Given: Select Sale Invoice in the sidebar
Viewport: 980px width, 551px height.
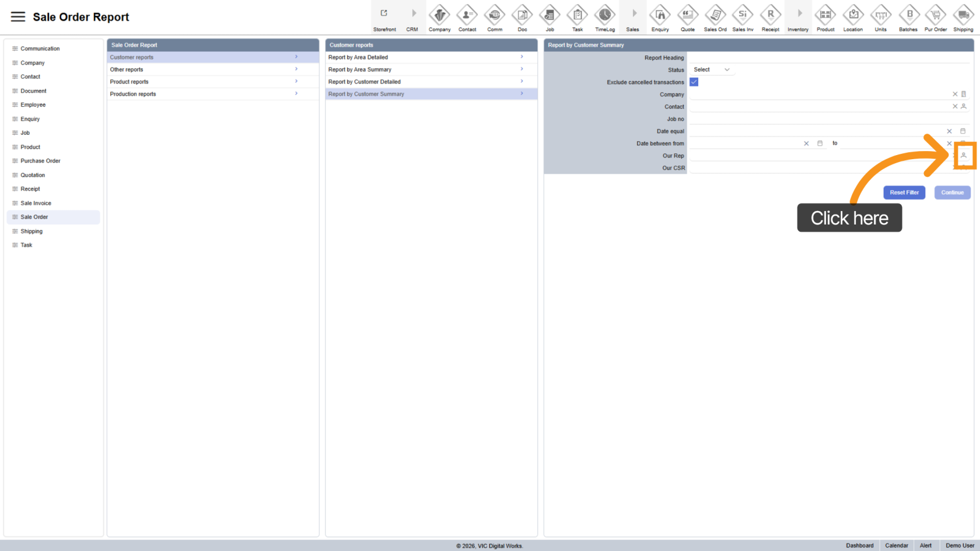Looking at the screenshot, I should pos(36,203).
